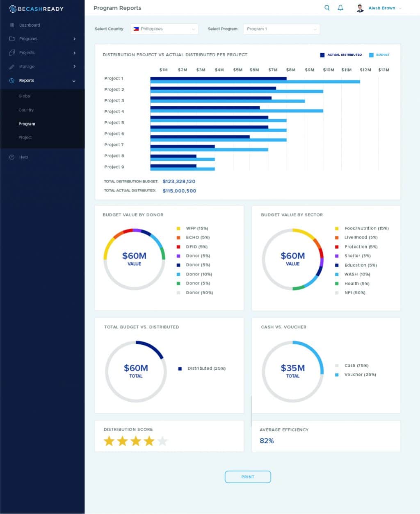Click the Projects copy icon
The width and height of the screenshot is (420, 514).
point(12,52)
